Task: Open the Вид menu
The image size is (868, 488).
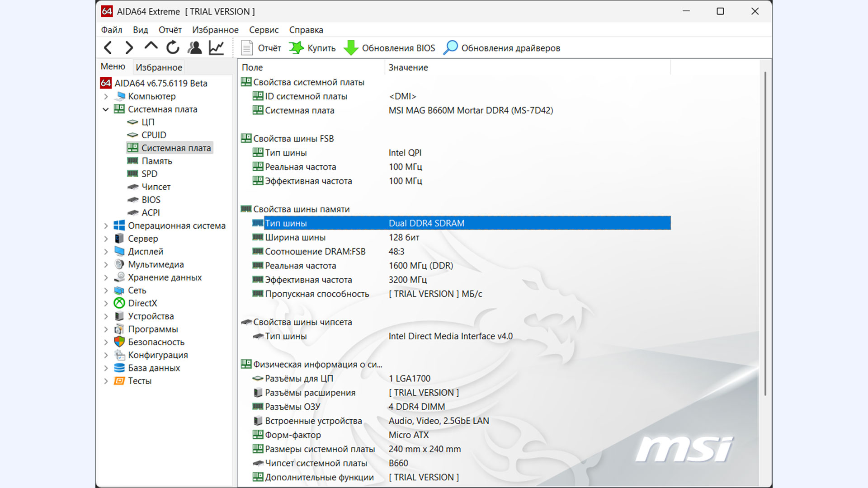Action: click(x=141, y=30)
